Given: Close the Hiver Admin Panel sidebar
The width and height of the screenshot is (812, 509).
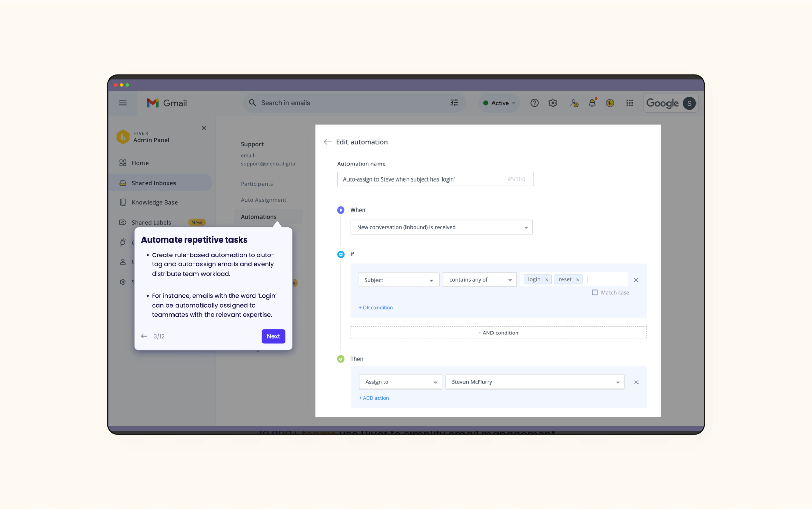Looking at the screenshot, I should [204, 128].
